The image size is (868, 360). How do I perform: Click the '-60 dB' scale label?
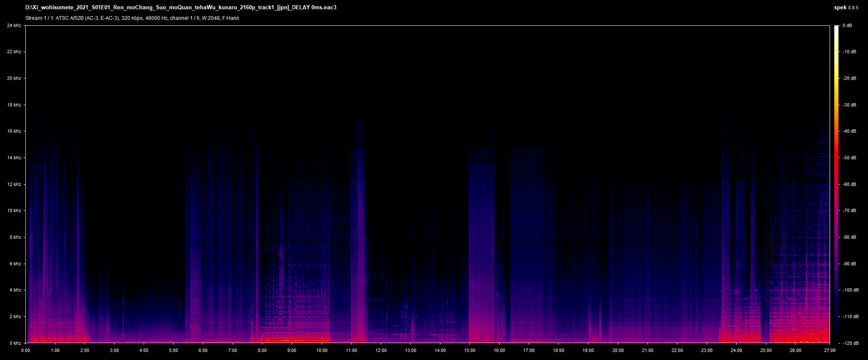coord(849,184)
